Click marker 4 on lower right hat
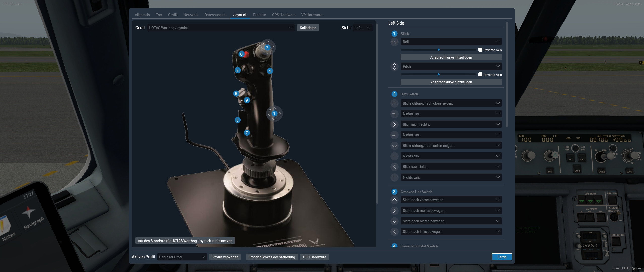 (x=270, y=71)
